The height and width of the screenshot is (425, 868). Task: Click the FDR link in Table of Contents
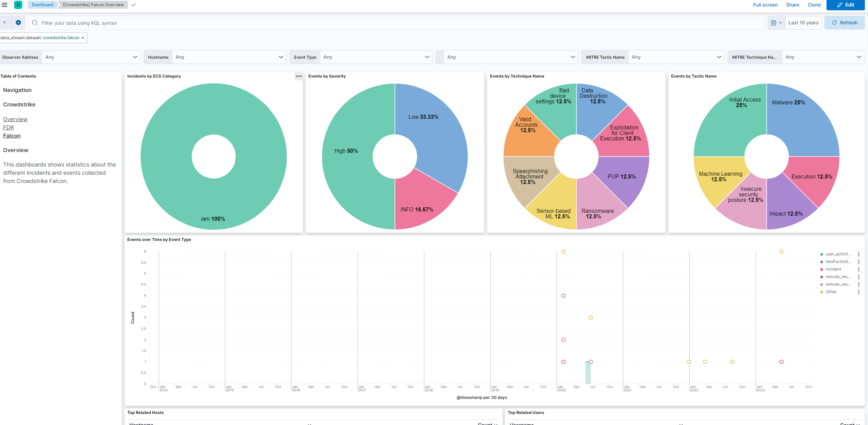8,127
